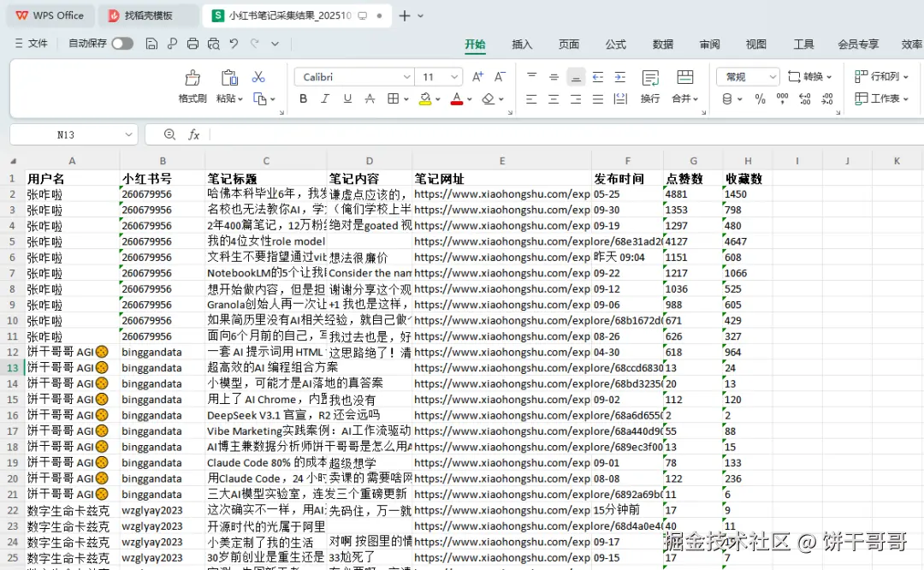924x570 pixels.
Task: Click the WPS Office home tab
Action: (50, 16)
